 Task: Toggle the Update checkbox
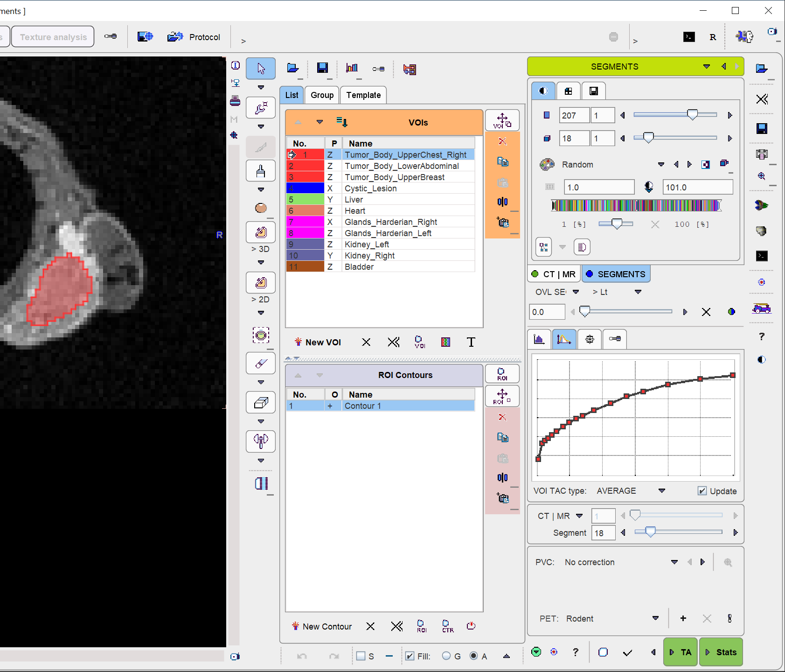tap(702, 491)
